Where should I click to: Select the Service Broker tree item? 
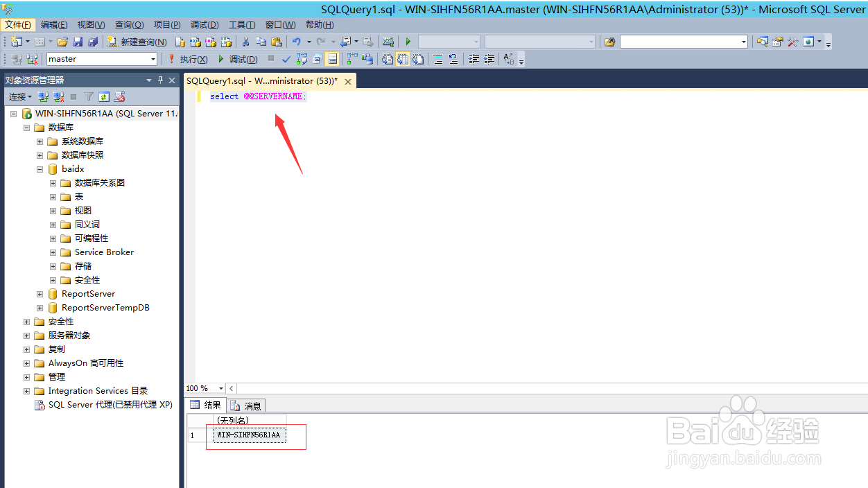point(104,252)
